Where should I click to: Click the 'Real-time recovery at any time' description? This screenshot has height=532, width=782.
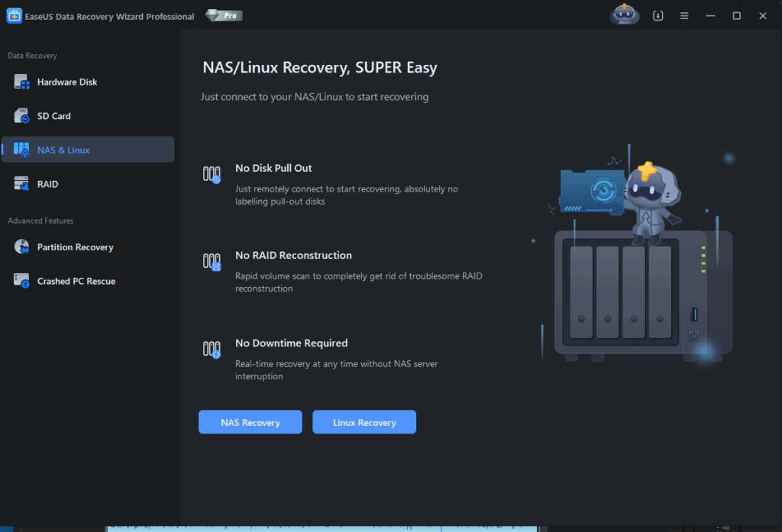[x=337, y=370]
